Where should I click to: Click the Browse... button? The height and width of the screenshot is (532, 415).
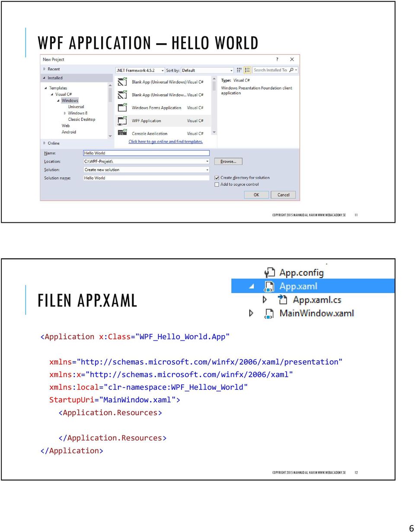pos(228,161)
